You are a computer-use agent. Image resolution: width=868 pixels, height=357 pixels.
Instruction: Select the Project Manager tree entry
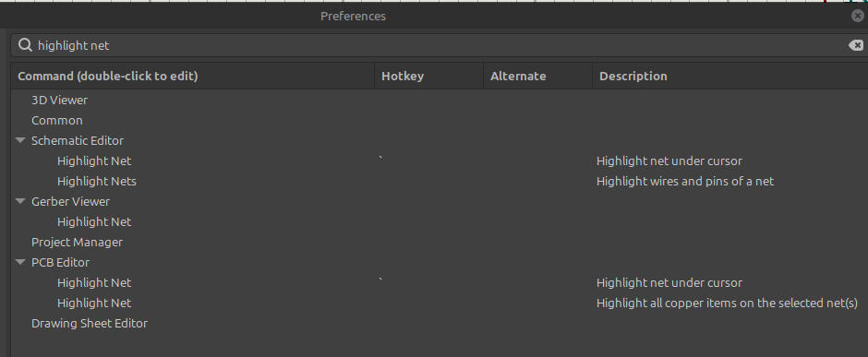pos(440,242)
